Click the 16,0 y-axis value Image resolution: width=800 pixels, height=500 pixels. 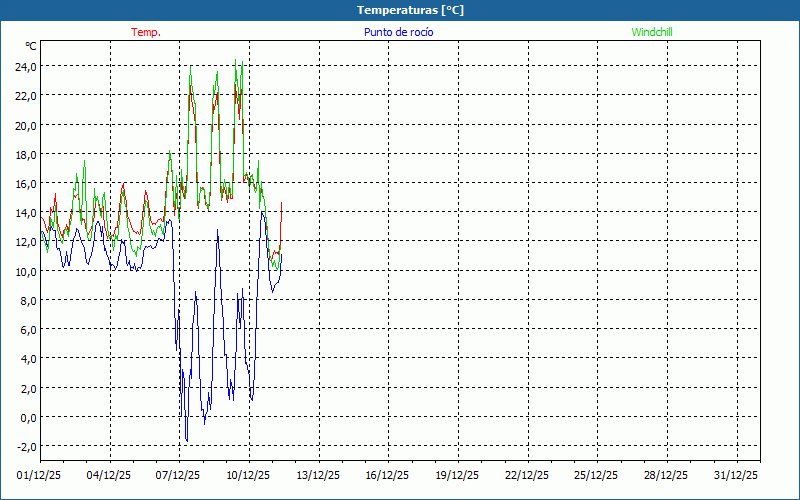26,183
